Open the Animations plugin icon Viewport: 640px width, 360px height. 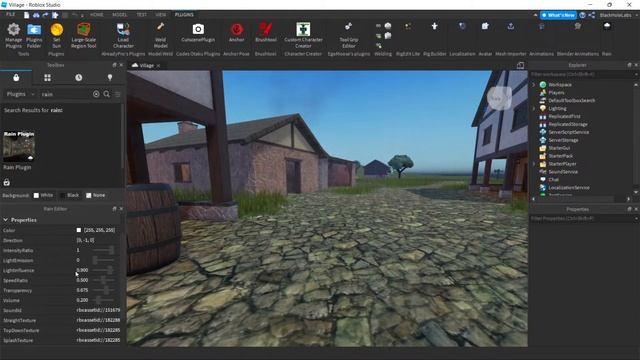point(541,26)
